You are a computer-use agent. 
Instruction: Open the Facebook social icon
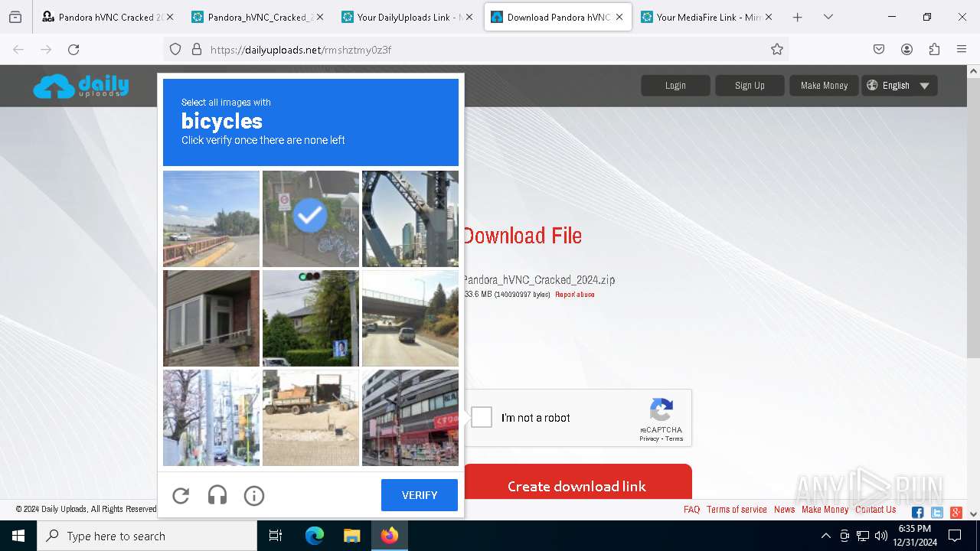pos(917,513)
